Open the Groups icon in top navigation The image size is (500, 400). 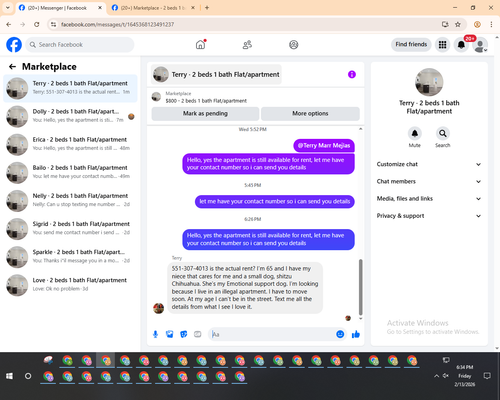pyautogui.click(x=293, y=45)
